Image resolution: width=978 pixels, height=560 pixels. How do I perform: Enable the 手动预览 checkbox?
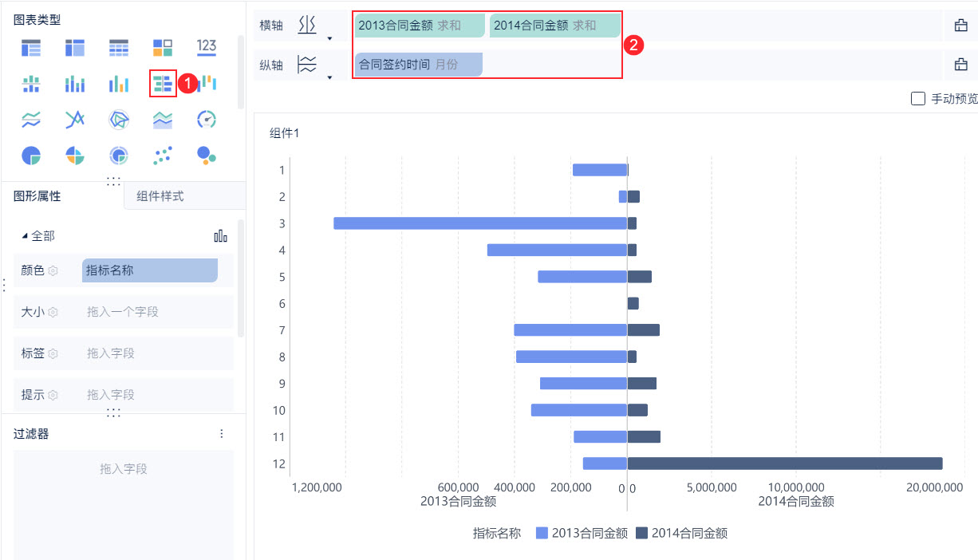point(917,99)
